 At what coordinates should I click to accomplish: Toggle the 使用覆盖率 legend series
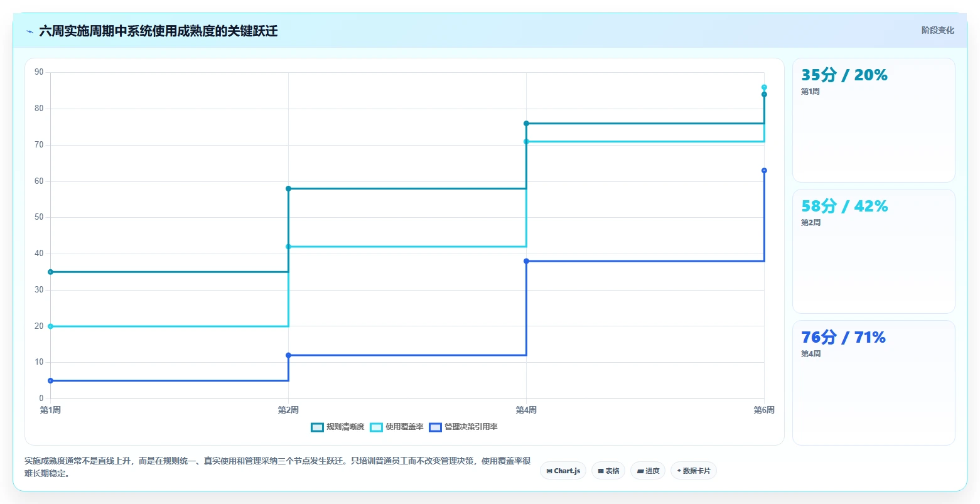(397, 427)
